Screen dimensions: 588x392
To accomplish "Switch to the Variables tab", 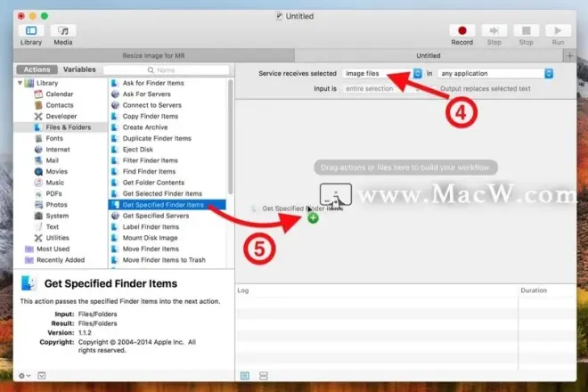I will [79, 69].
